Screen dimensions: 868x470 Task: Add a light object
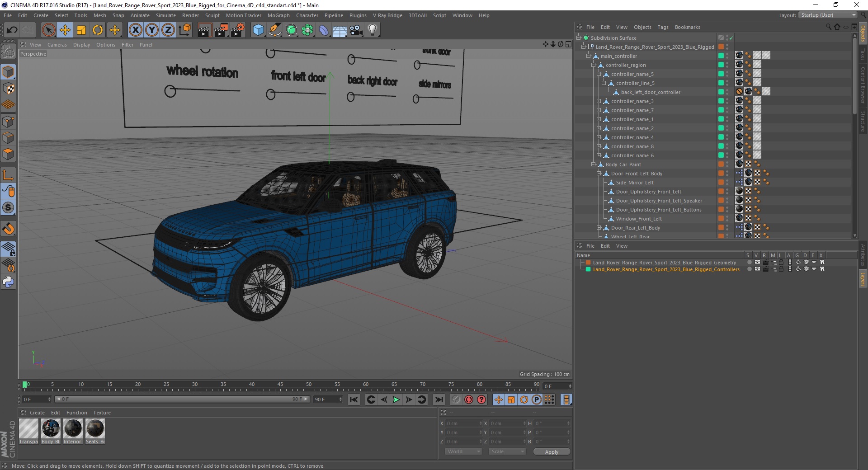373,30
